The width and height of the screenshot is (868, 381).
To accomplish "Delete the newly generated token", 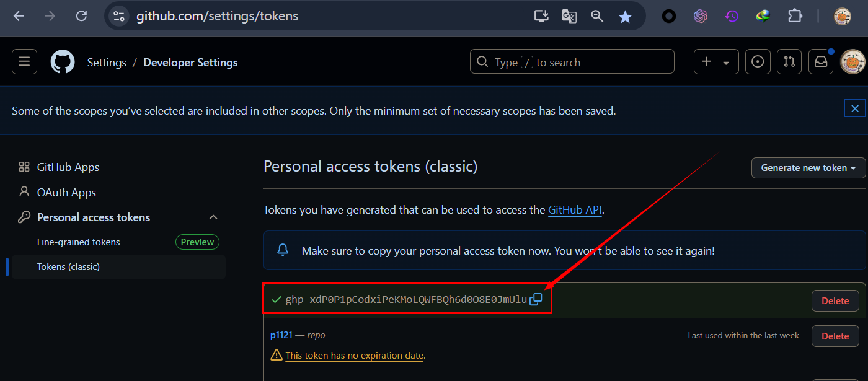I will click(835, 301).
